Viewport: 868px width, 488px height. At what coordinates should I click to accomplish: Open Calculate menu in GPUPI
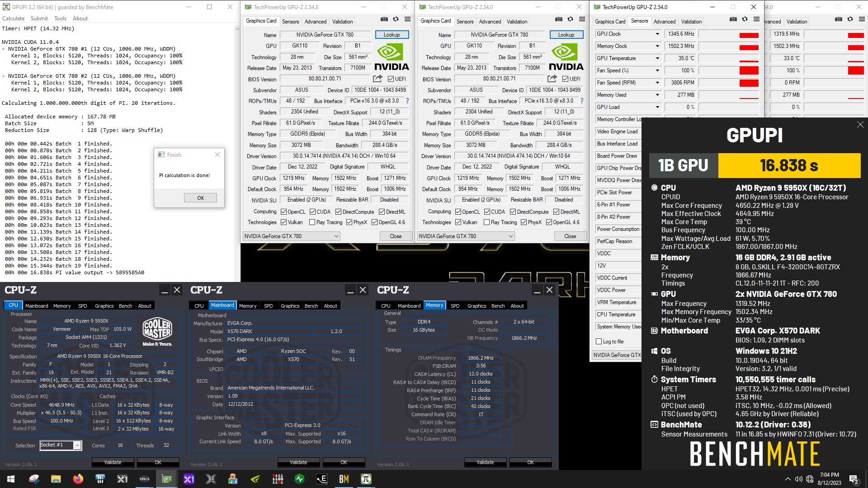point(14,19)
